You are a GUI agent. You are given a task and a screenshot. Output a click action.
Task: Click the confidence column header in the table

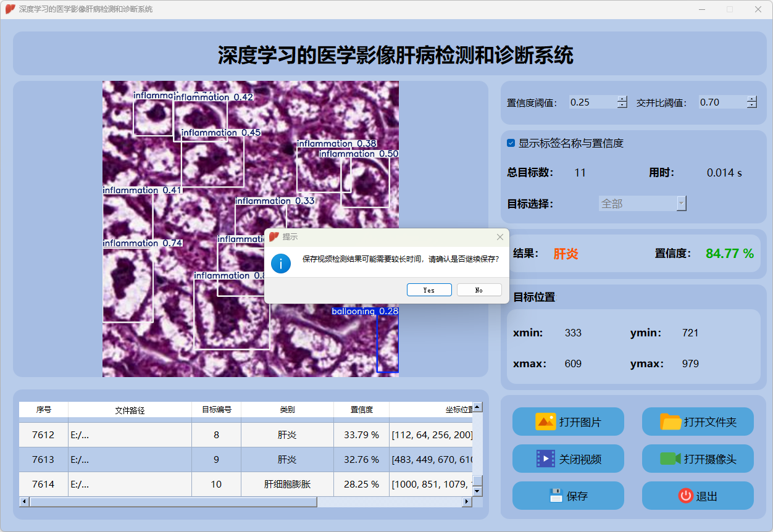[361, 410]
